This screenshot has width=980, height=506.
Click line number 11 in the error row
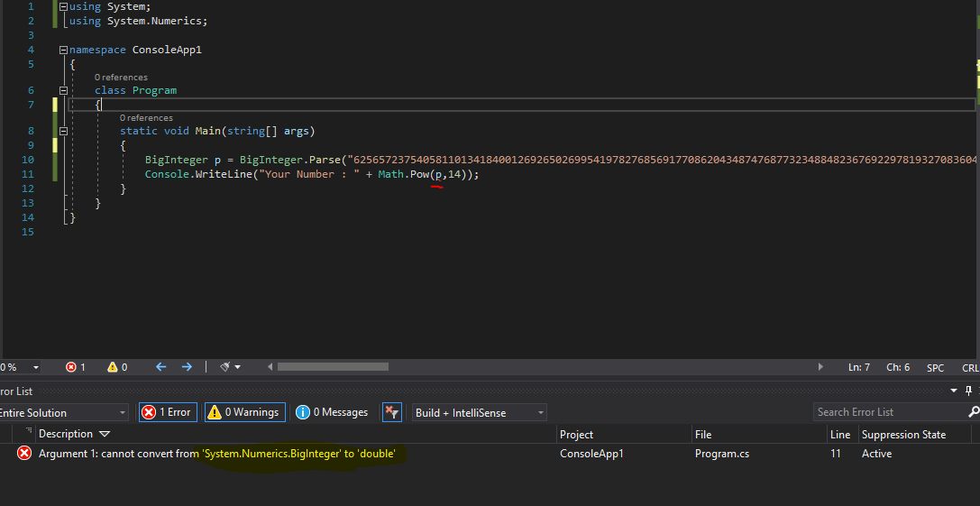[x=836, y=454]
